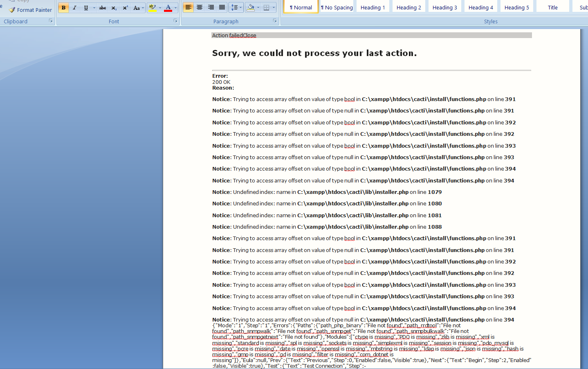Open the Paragraph dialog launcher

pyautogui.click(x=275, y=21)
